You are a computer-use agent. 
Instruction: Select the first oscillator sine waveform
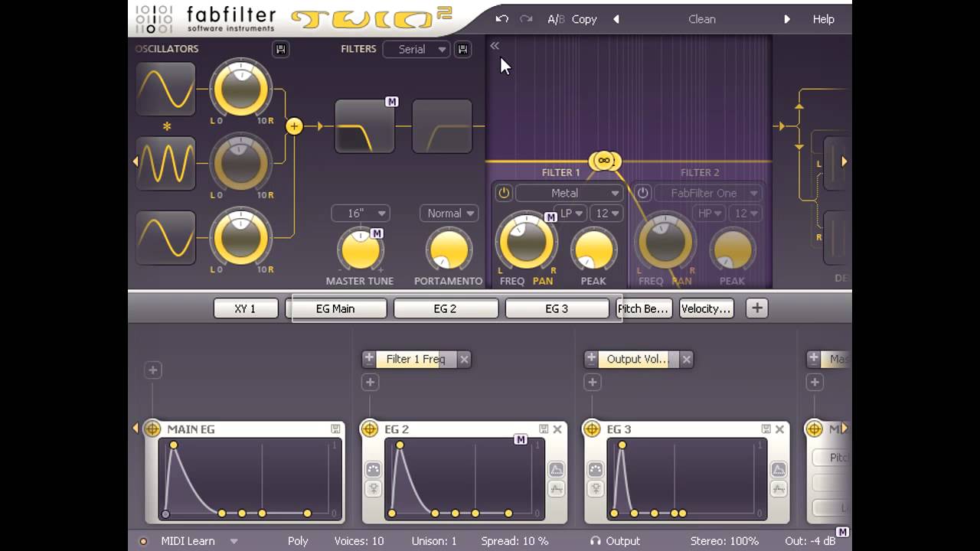click(165, 89)
